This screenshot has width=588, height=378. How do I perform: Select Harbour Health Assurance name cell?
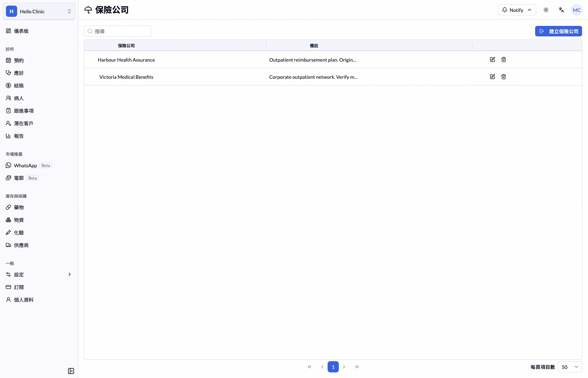[126, 60]
